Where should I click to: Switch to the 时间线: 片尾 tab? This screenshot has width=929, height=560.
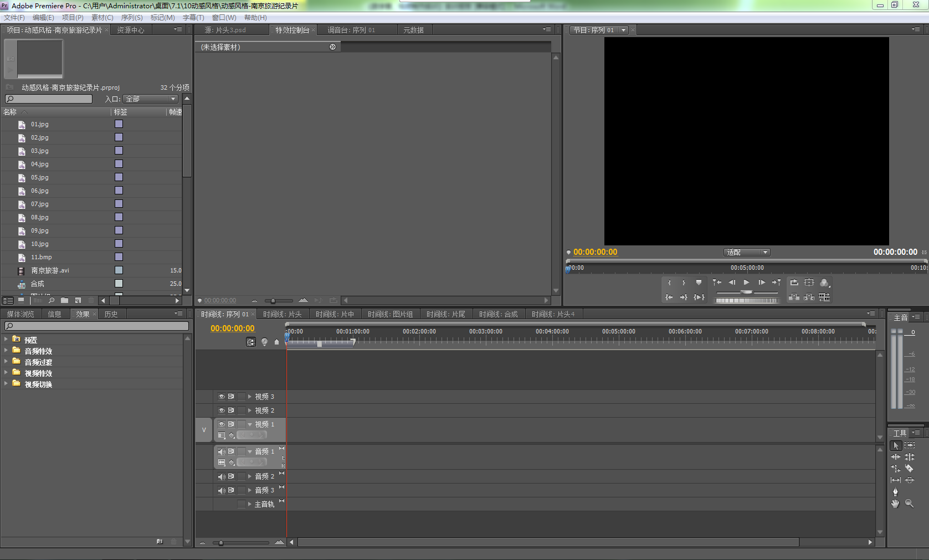click(445, 314)
